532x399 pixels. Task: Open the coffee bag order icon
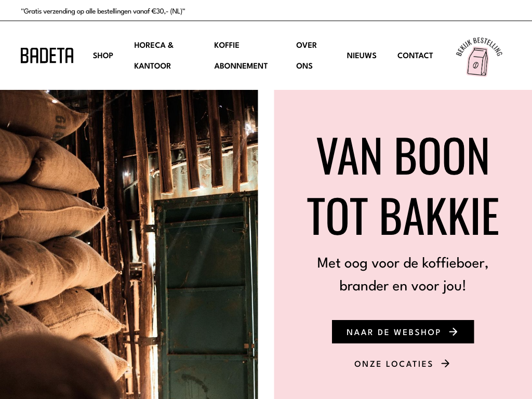tap(477, 62)
